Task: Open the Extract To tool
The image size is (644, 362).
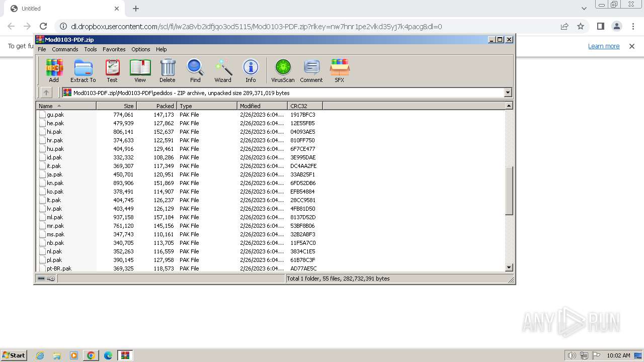Action: [x=83, y=70]
